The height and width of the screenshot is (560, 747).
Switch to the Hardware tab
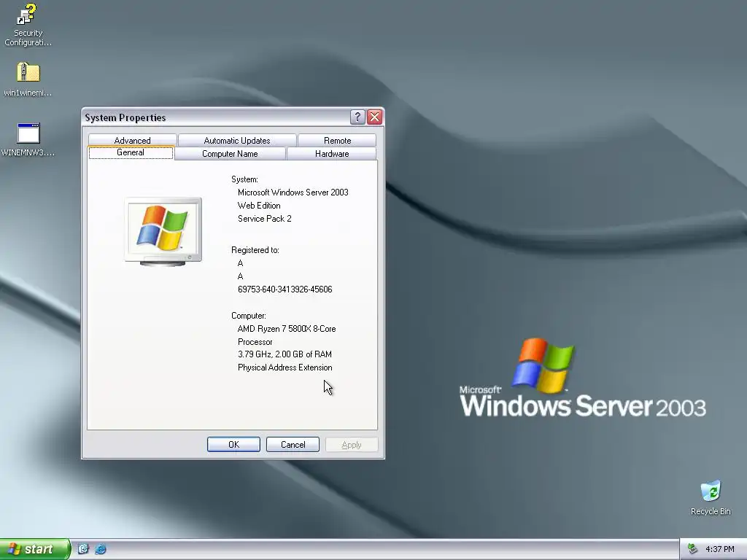(x=332, y=154)
